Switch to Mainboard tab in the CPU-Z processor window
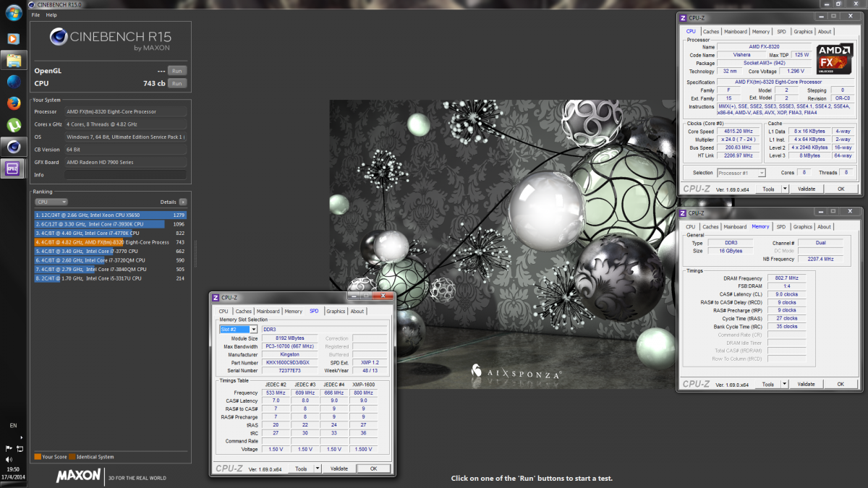This screenshot has width=868, height=488. pyautogui.click(x=736, y=32)
